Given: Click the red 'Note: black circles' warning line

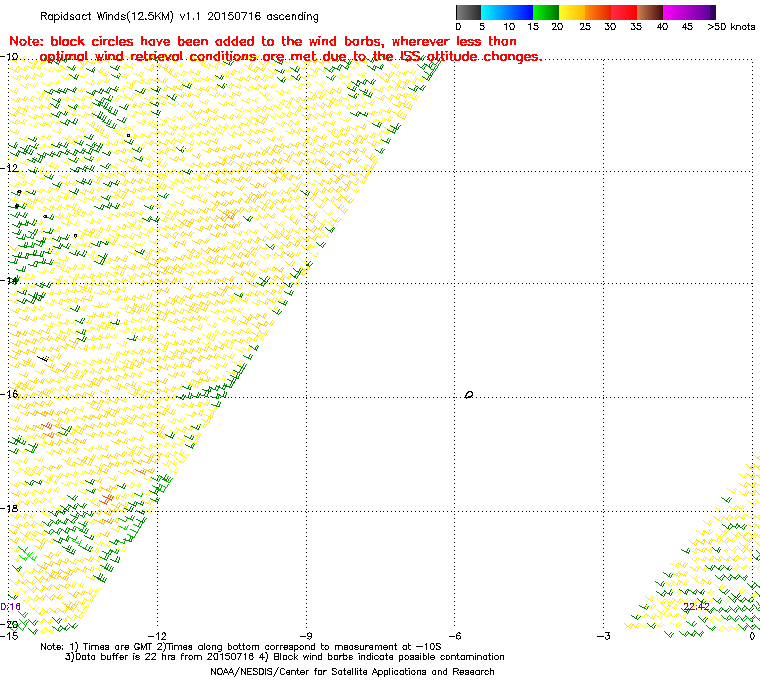Looking at the screenshot, I should [263, 41].
